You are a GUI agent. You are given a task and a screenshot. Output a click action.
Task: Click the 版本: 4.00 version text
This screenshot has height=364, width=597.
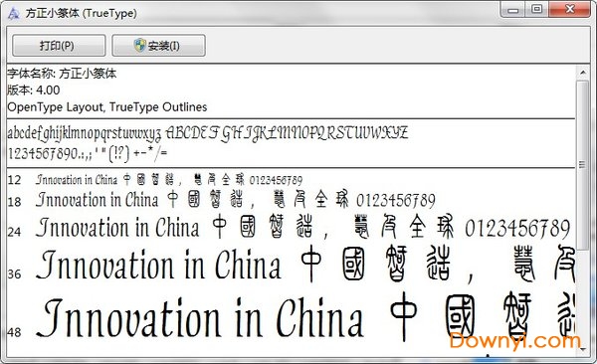[x=34, y=91]
